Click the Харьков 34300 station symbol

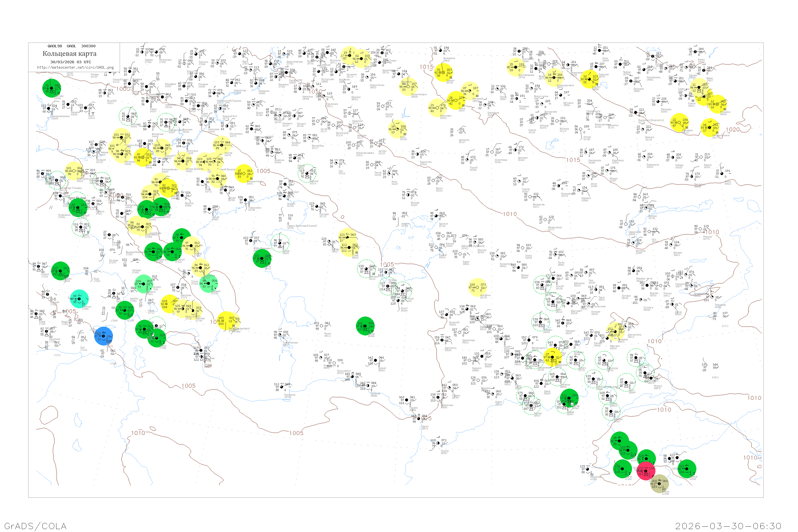pos(68,105)
